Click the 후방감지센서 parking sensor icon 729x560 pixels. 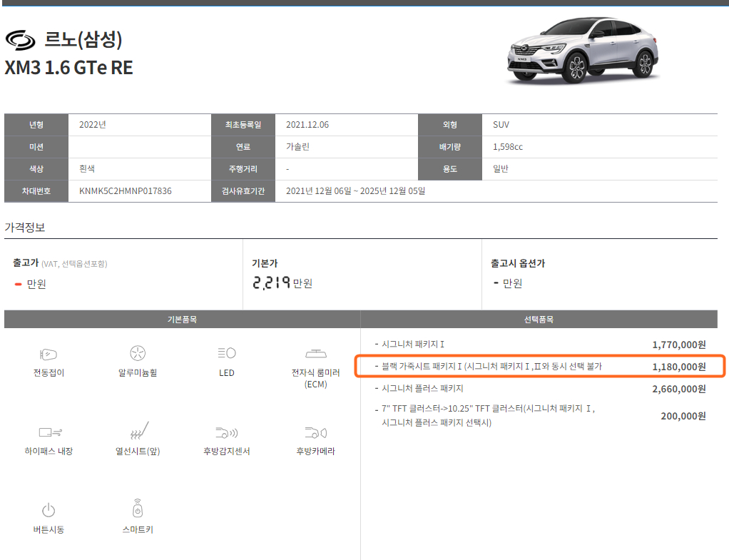tap(226, 432)
